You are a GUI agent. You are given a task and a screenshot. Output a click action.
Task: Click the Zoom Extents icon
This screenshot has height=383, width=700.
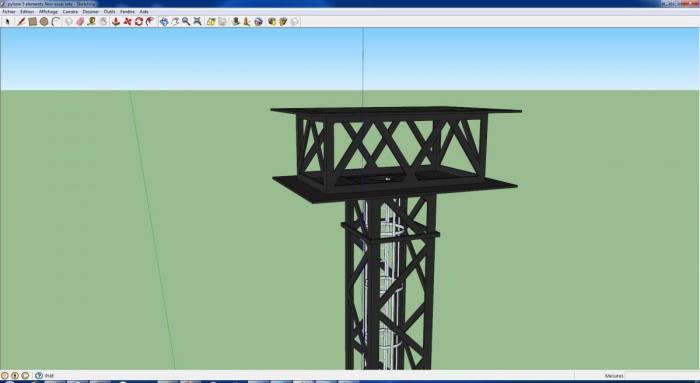click(x=197, y=21)
